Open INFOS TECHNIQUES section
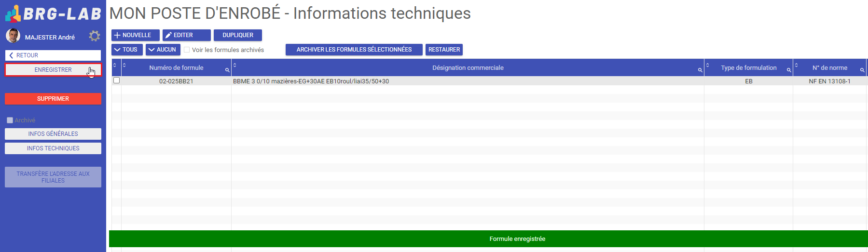The image size is (868, 252). tap(53, 148)
